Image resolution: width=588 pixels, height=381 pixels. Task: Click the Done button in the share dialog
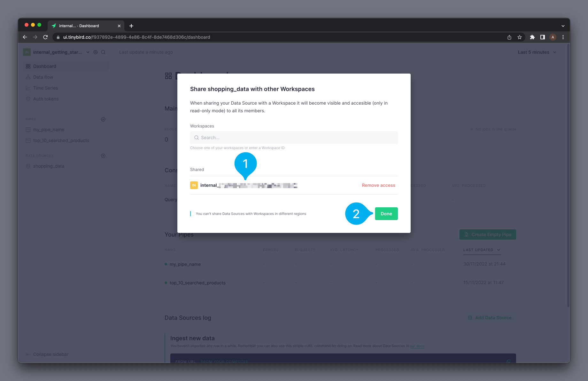pos(386,214)
